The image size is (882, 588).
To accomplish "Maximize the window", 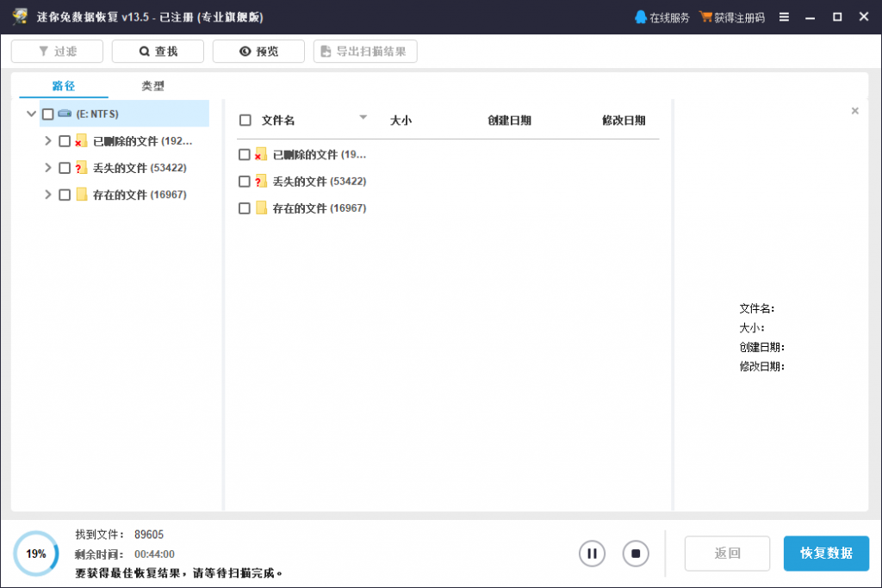I will click(x=837, y=17).
